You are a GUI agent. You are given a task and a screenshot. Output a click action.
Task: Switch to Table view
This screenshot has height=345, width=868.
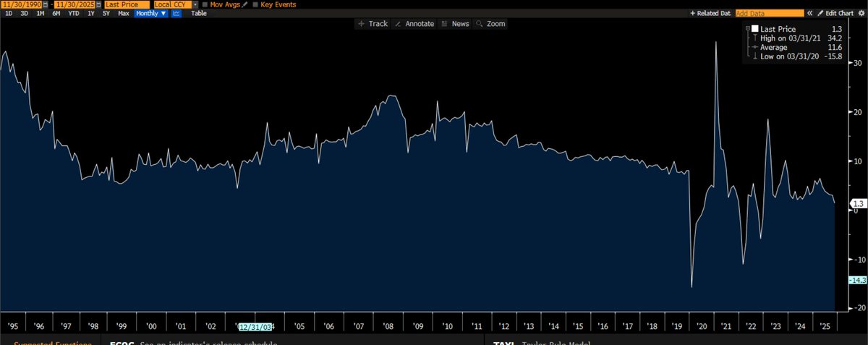pos(199,13)
